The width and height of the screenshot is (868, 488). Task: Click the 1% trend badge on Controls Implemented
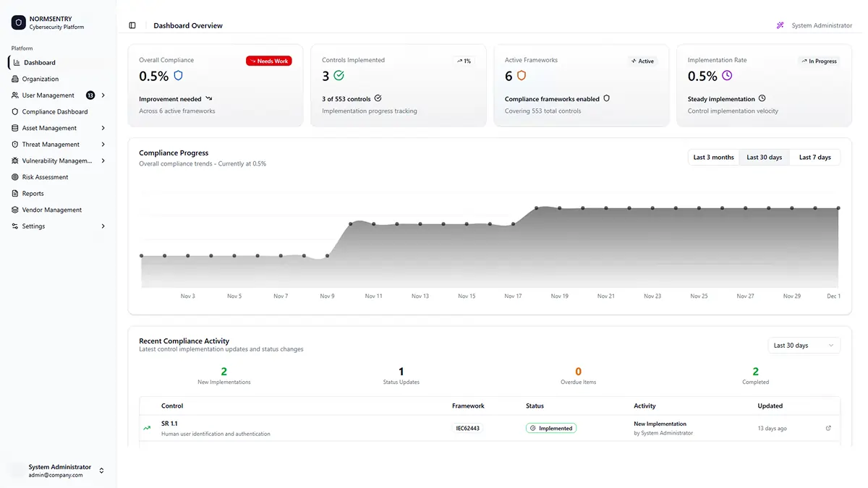(464, 61)
